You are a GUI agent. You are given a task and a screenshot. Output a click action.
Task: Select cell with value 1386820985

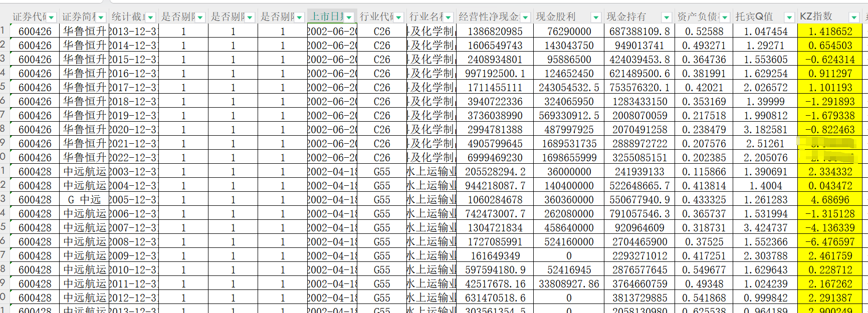pos(495,31)
